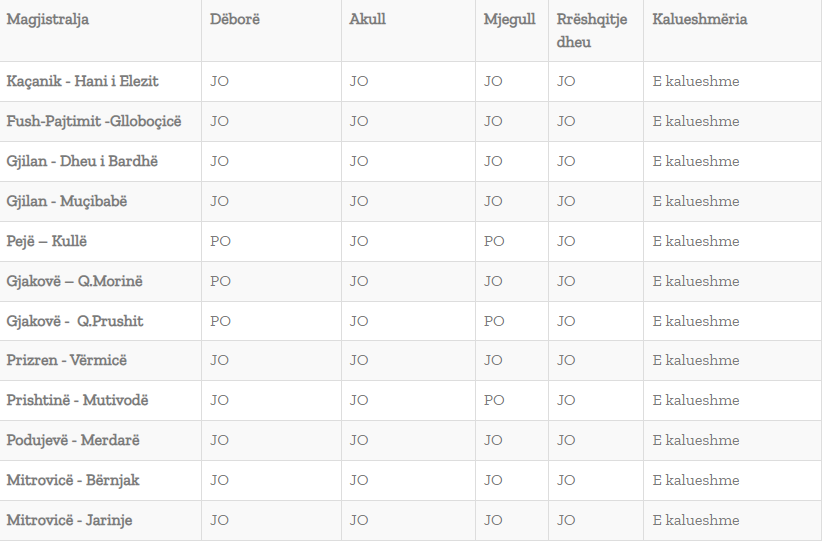The image size is (834, 545).
Task: Click the Akull column header
Action: [368, 19]
